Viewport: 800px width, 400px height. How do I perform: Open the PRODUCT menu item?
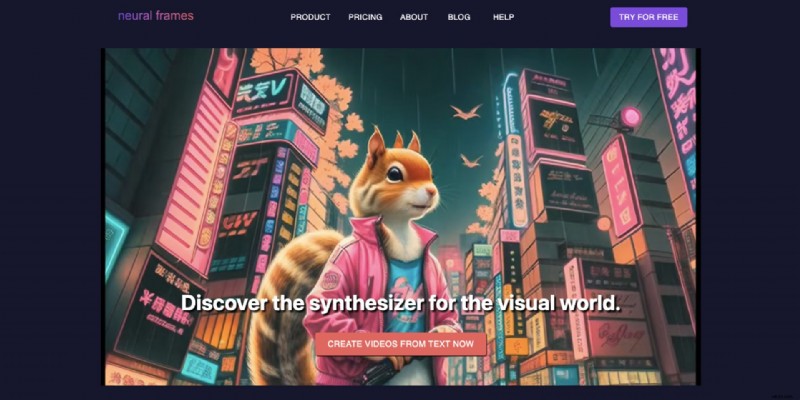[310, 17]
